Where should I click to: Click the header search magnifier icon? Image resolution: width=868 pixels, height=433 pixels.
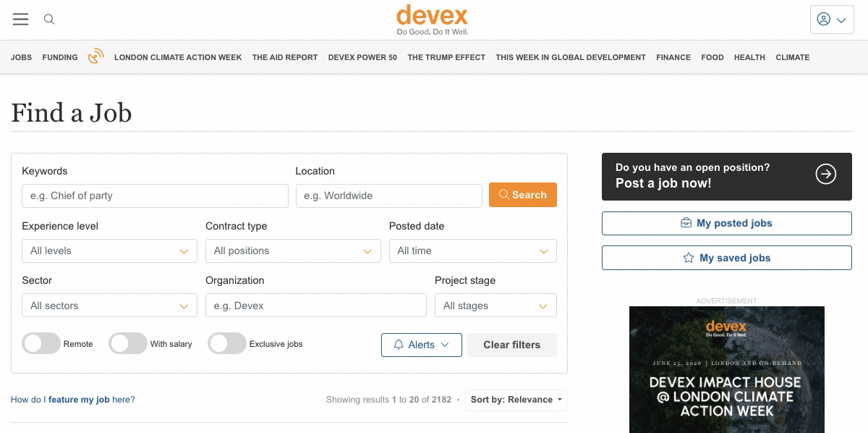click(49, 20)
